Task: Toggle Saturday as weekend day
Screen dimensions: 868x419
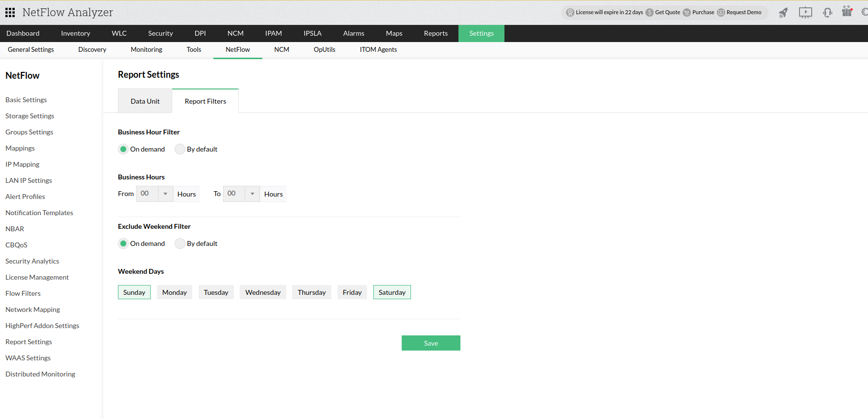Action: click(392, 292)
